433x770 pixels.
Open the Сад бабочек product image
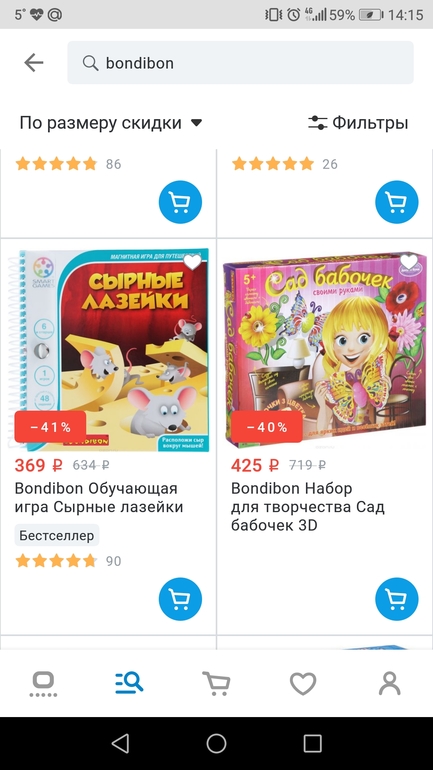[x=324, y=350]
